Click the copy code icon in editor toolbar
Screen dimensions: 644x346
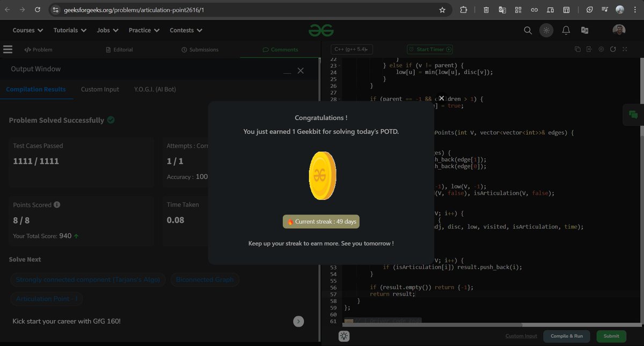point(577,49)
